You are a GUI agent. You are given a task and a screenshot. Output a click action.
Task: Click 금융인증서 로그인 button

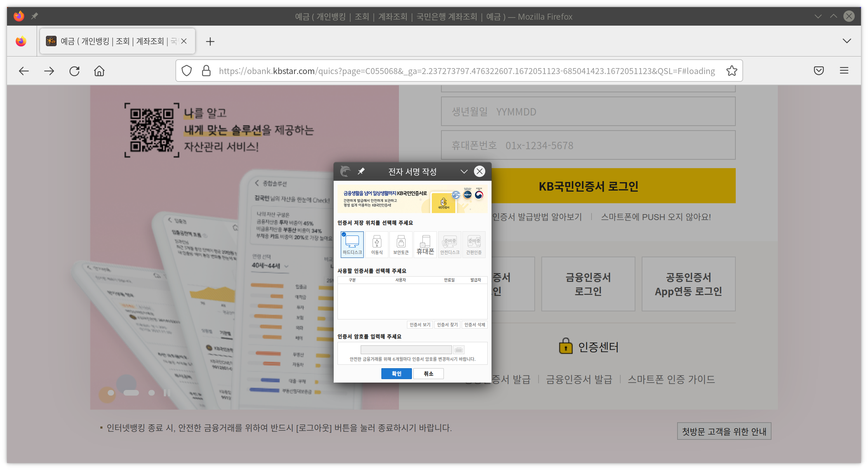tap(588, 284)
